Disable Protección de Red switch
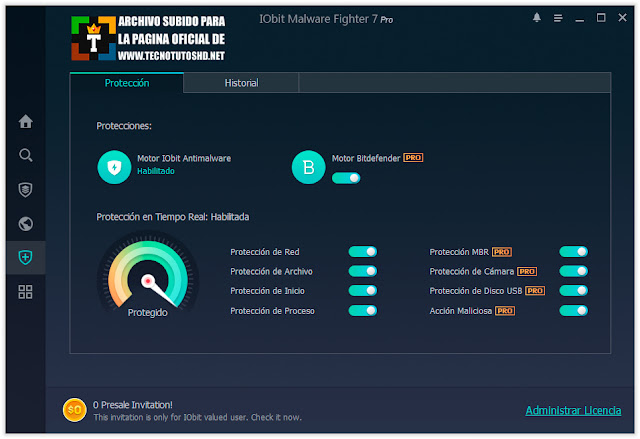 pos(362,252)
